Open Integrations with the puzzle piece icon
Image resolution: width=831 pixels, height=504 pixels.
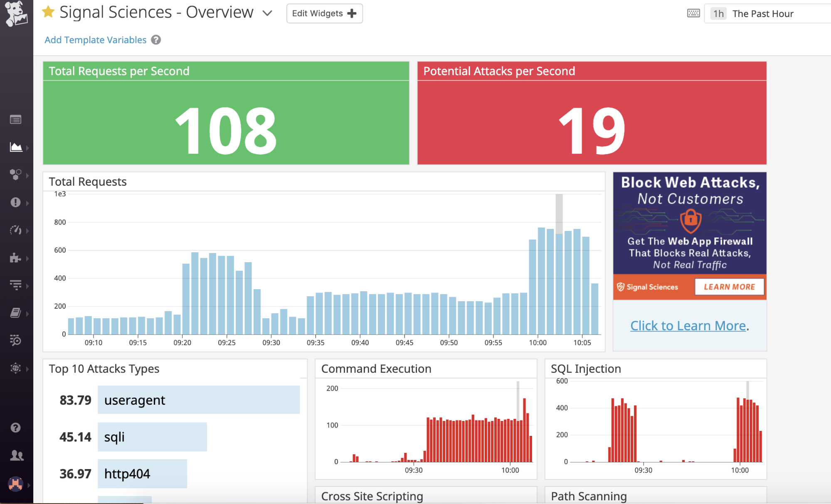[16, 258]
